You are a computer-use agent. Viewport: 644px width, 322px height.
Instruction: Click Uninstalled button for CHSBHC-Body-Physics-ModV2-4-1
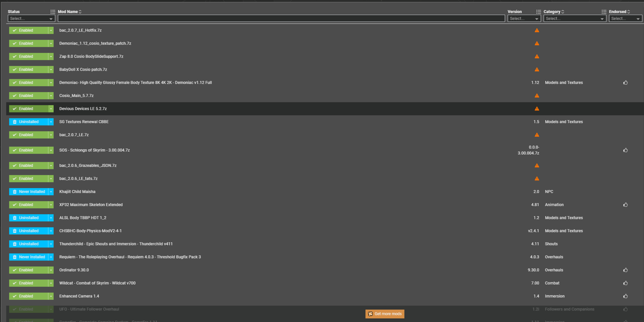pos(29,231)
